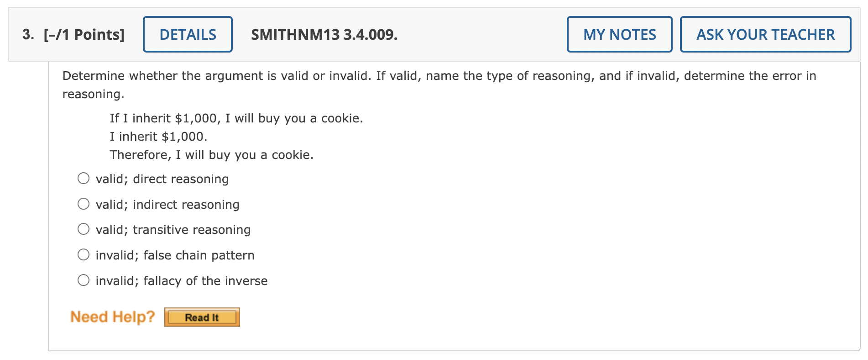Click the [–/1 Points] score indicator
The width and height of the screenshot is (868, 360).
pyautogui.click(x=83, y=34)
